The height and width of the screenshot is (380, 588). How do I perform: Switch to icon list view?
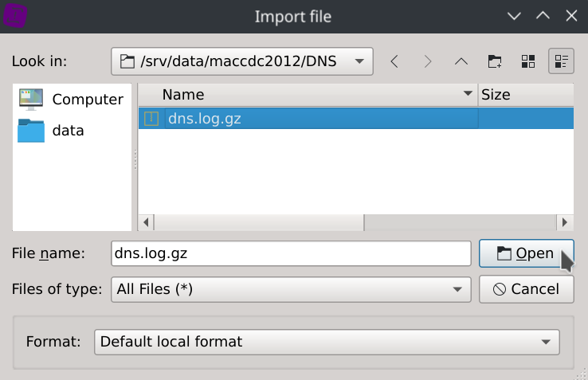[527, 61]
